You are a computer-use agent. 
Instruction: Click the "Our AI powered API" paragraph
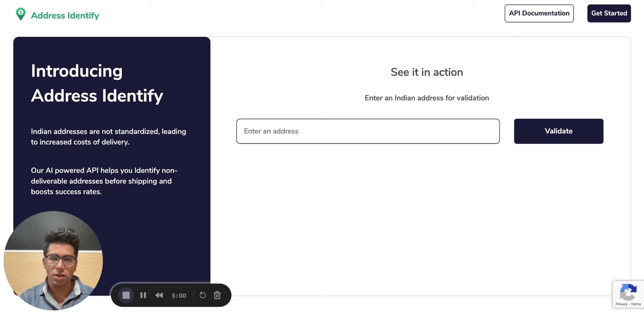point(104,181)
